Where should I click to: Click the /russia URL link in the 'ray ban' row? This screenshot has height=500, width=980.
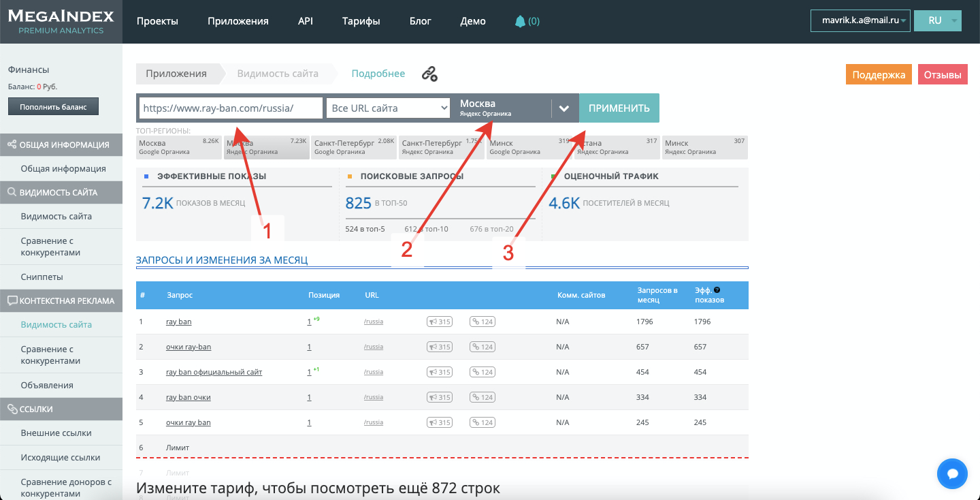point(374,322)
